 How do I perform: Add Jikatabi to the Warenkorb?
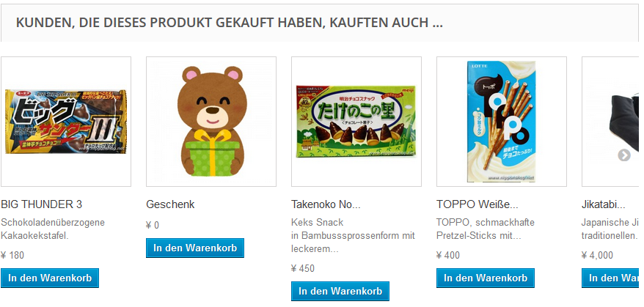tap(610, 278)
